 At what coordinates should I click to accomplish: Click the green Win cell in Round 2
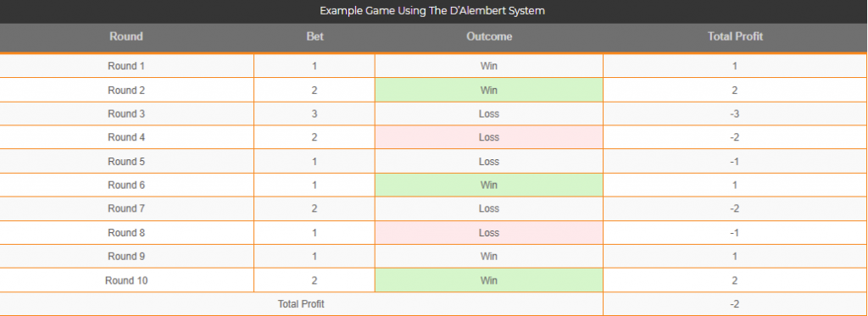click(489, 90)
